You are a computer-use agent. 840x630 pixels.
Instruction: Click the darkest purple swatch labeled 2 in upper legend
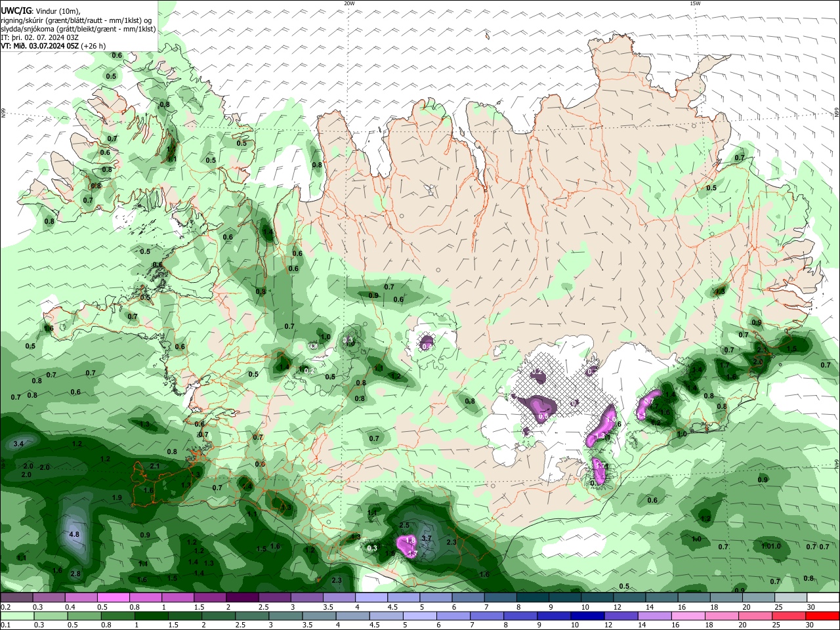(241, 598)
